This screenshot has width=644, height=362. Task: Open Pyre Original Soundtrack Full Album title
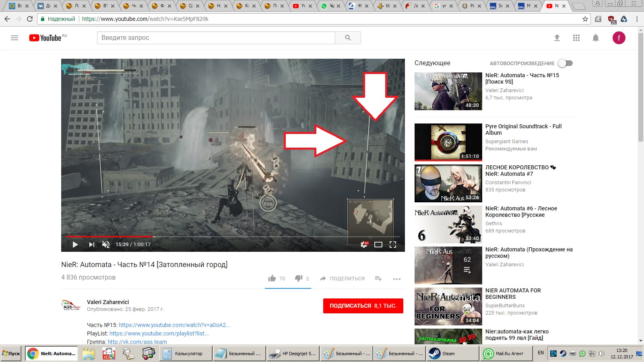523,130
